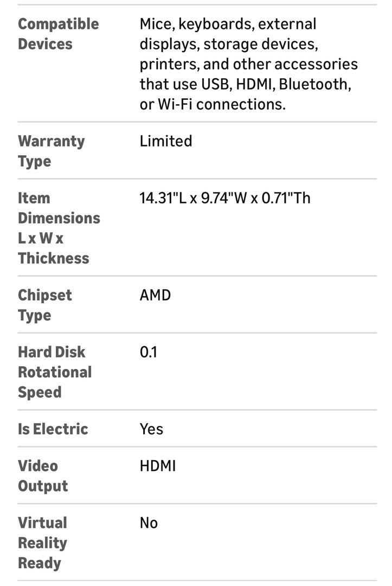Select the Chipset Type label

44,305
